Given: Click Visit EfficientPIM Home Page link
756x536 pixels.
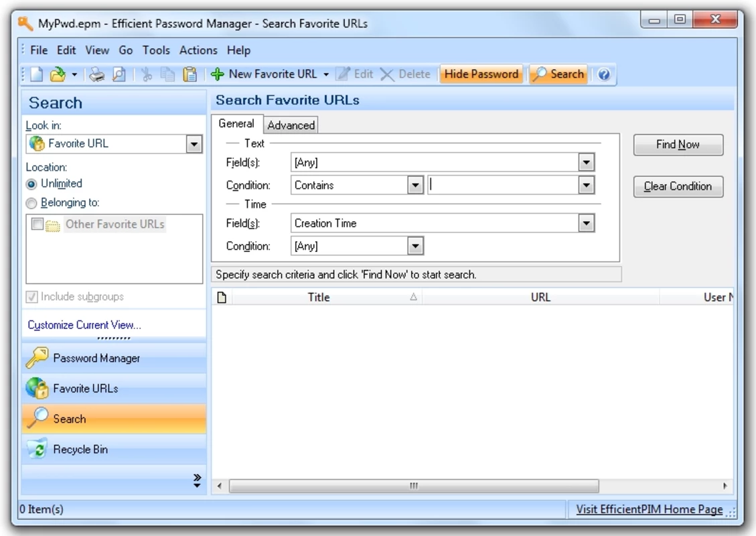Looking at the screenshot, I should 650,509.
